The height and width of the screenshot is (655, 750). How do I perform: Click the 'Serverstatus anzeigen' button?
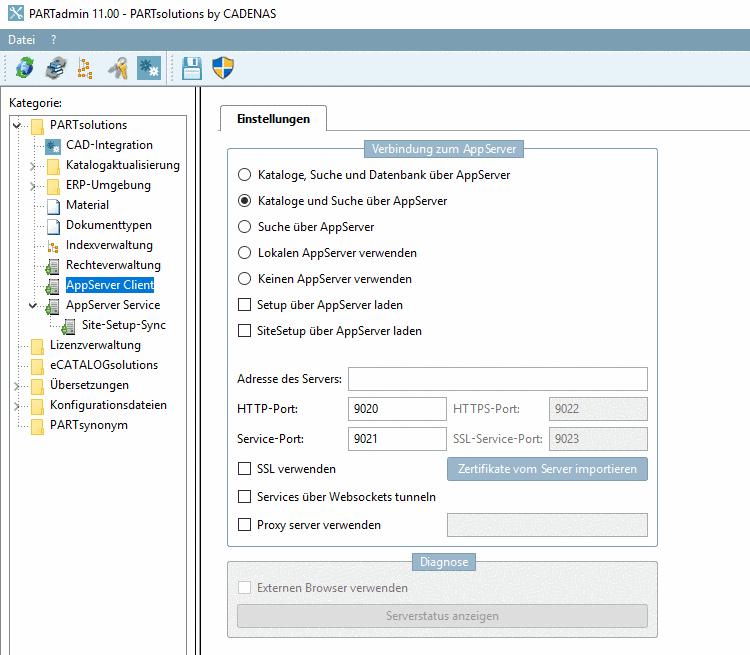[442, 616]
